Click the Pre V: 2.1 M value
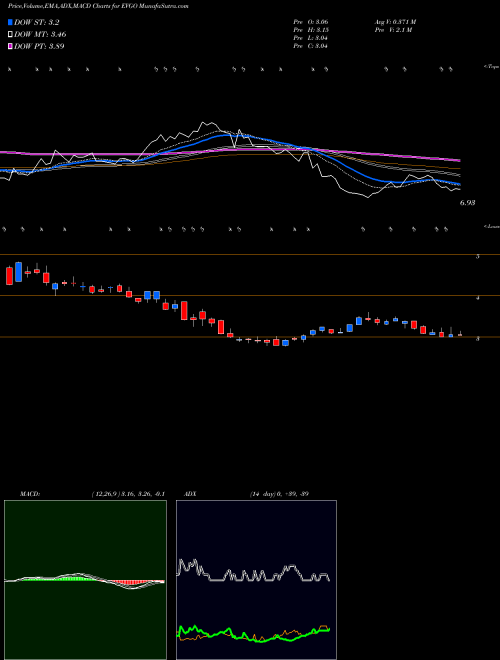The width and height of the screenshot is (500, 660). click(x=393, y=30)
